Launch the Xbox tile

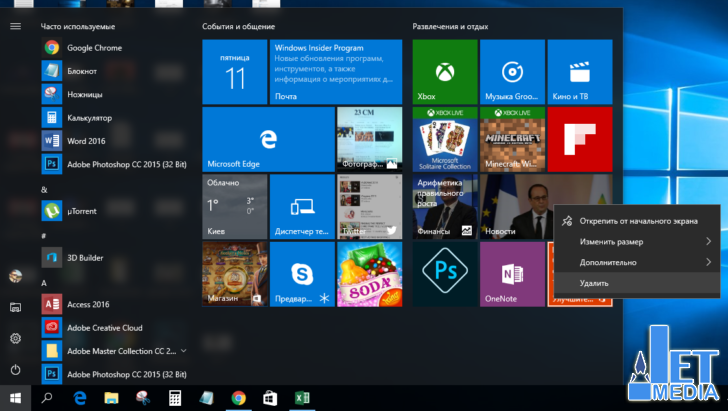click(445, 72)
